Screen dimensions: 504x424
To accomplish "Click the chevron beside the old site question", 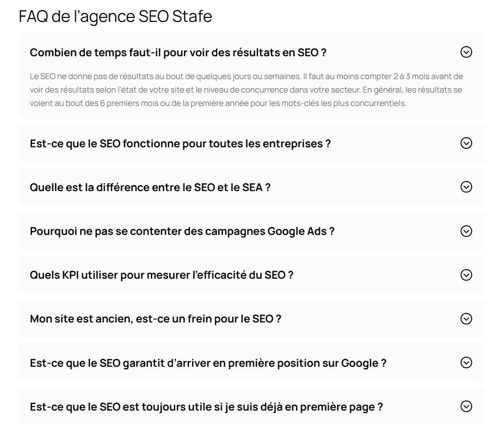I will [466, 319].
